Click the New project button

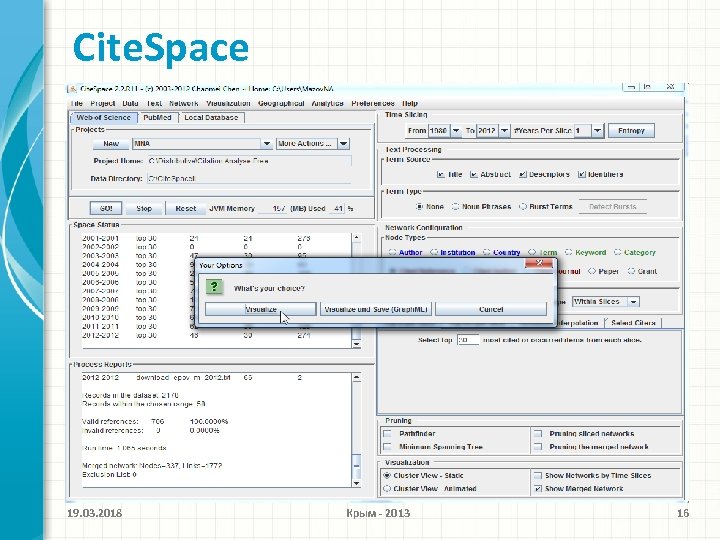click(x=111, y=144)
